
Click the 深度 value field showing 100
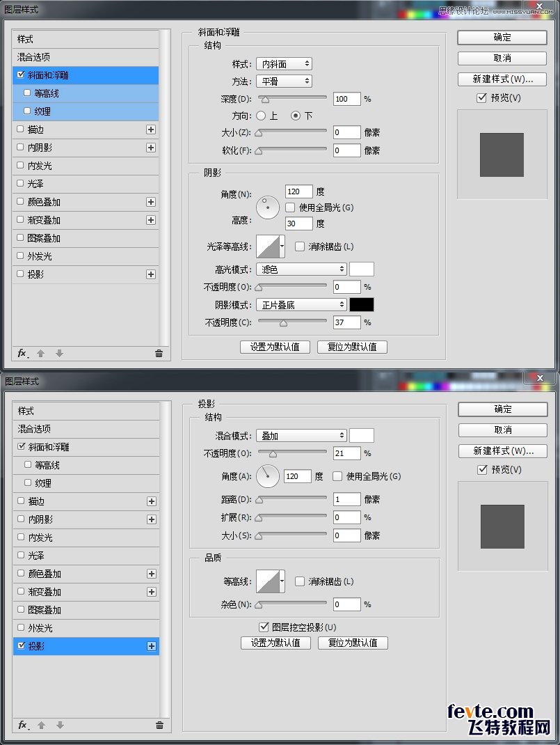point(346,99)
